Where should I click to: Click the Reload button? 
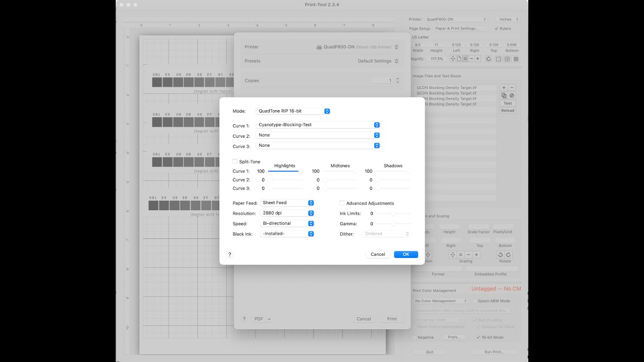pos(508,111)
